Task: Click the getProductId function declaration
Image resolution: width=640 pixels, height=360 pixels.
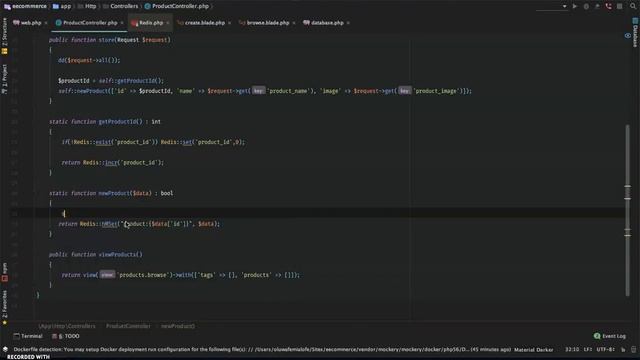Action: pyautogui.click(x=120, y=122)
